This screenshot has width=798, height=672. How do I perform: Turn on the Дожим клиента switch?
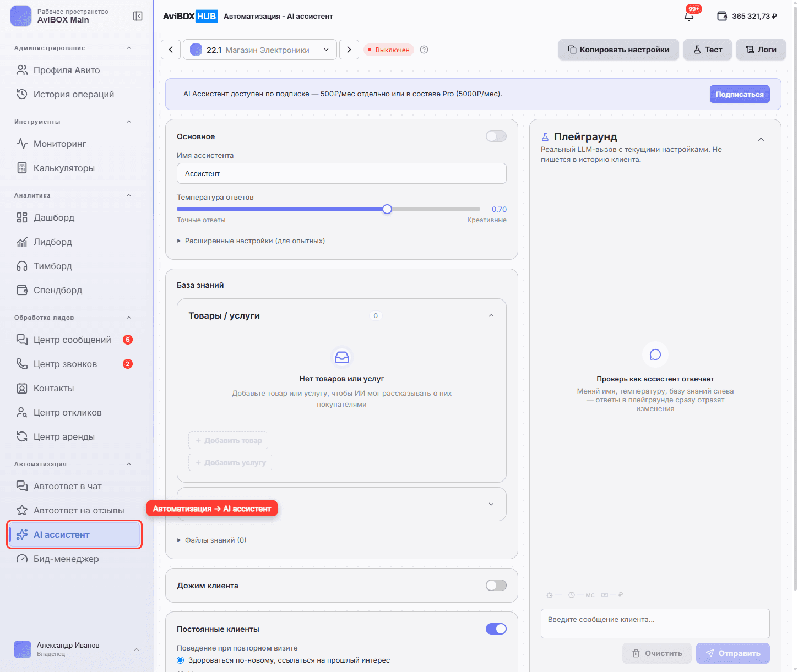496,586
